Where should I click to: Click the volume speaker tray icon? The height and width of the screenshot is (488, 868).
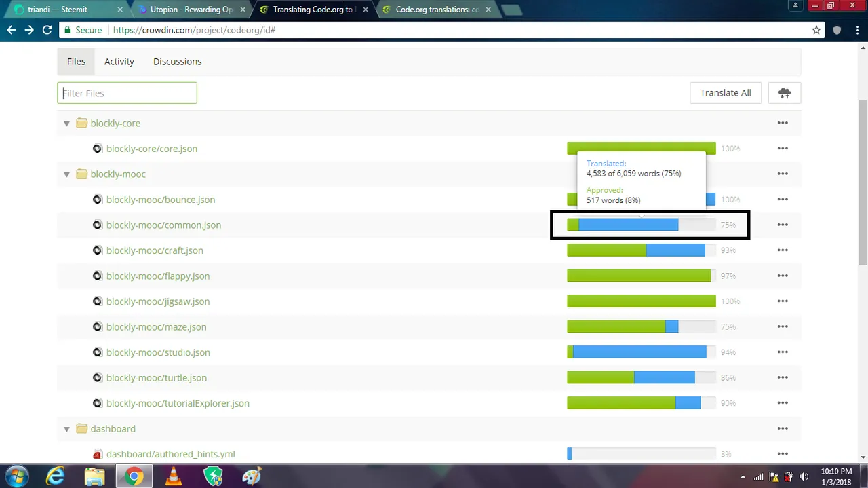804,476
